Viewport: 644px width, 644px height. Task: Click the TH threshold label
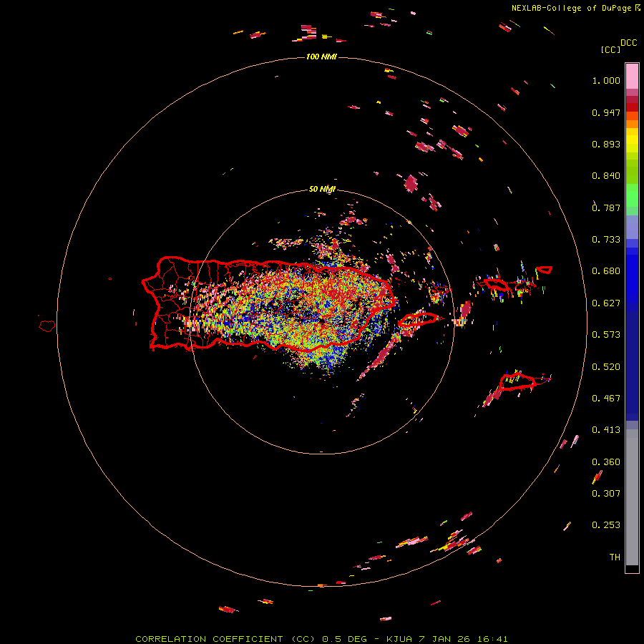(x=615, y=557)
